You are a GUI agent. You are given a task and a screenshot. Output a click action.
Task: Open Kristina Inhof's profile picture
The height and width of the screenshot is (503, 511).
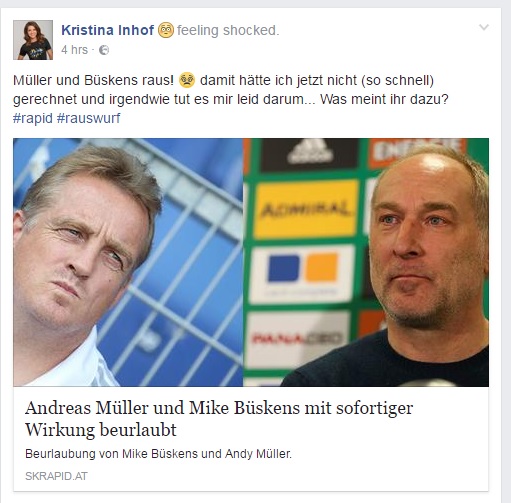[x=33, y=40]
